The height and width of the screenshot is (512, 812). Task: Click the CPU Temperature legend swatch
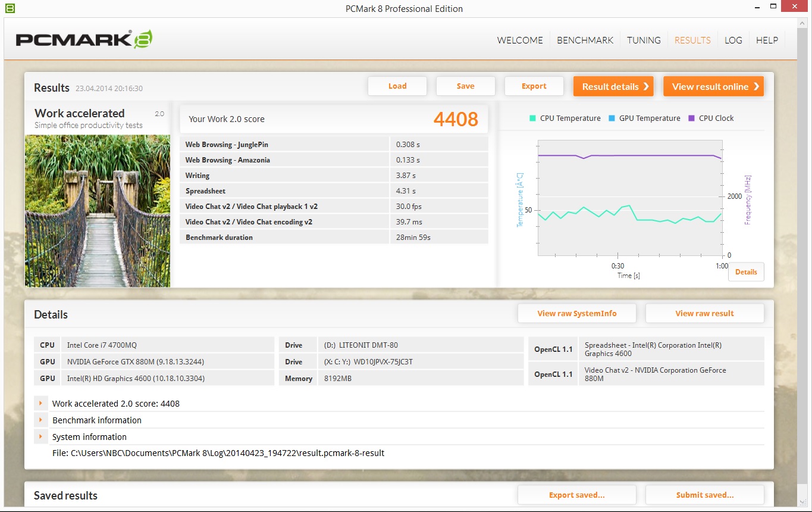pyautogui.click(x=532, y=118)
